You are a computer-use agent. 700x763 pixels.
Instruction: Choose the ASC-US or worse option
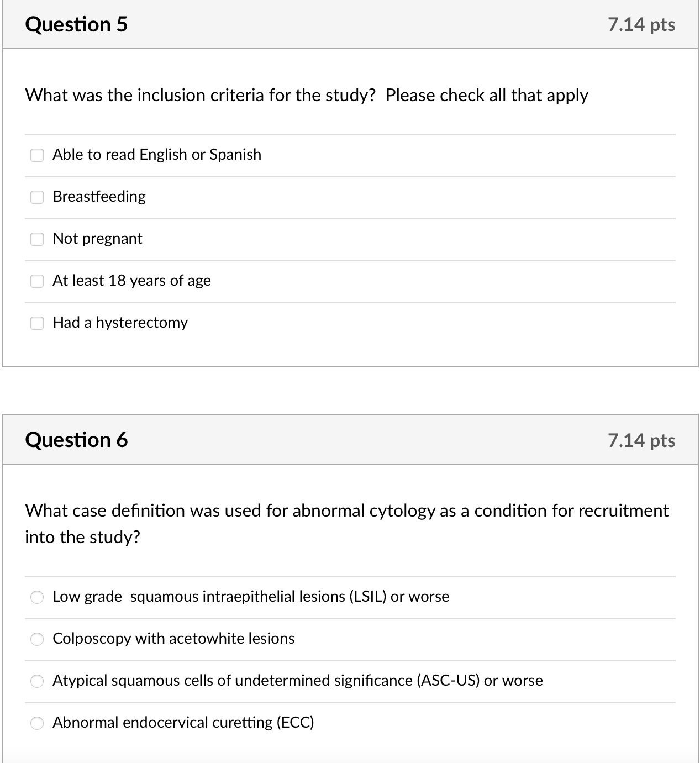click(x=37, y=681)
